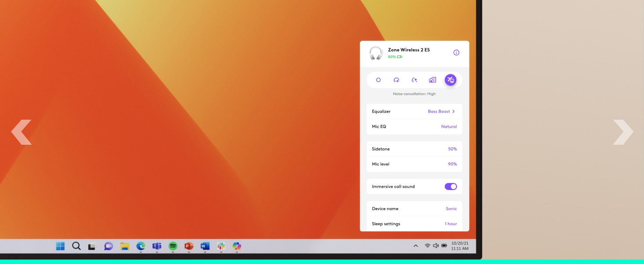This screenshot has height=264, width=644.
Task: Open Spotify from the taskbar
Action: [173, 246]
